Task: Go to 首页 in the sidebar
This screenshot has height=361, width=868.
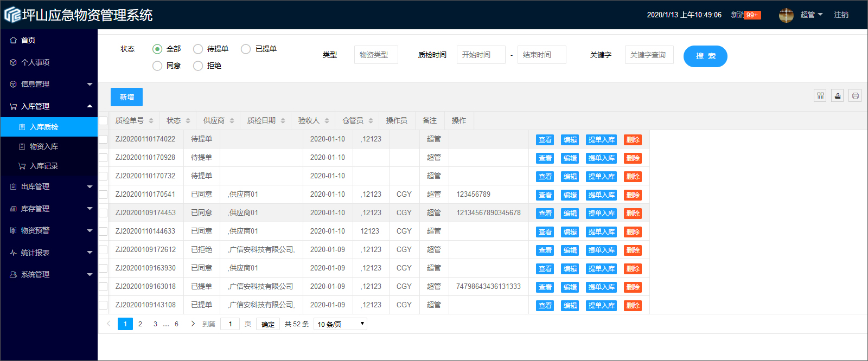Action: click(x=49, y=40)
